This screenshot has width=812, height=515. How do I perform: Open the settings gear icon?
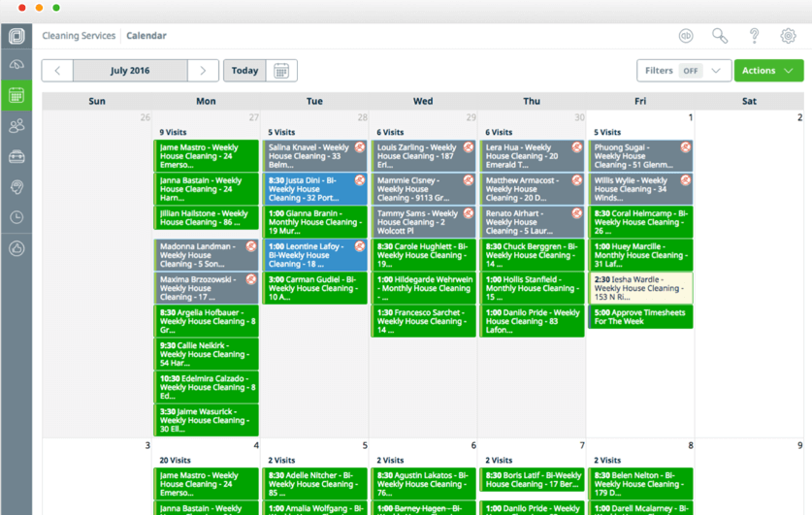788,36
